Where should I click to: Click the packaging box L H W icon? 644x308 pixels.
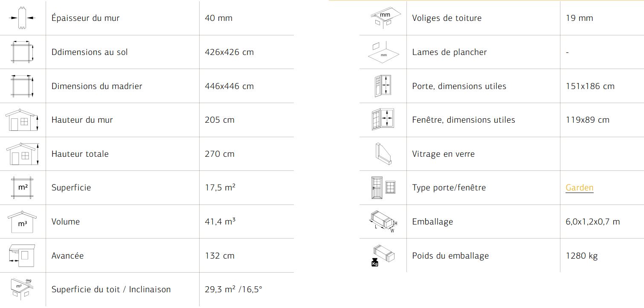383,222
